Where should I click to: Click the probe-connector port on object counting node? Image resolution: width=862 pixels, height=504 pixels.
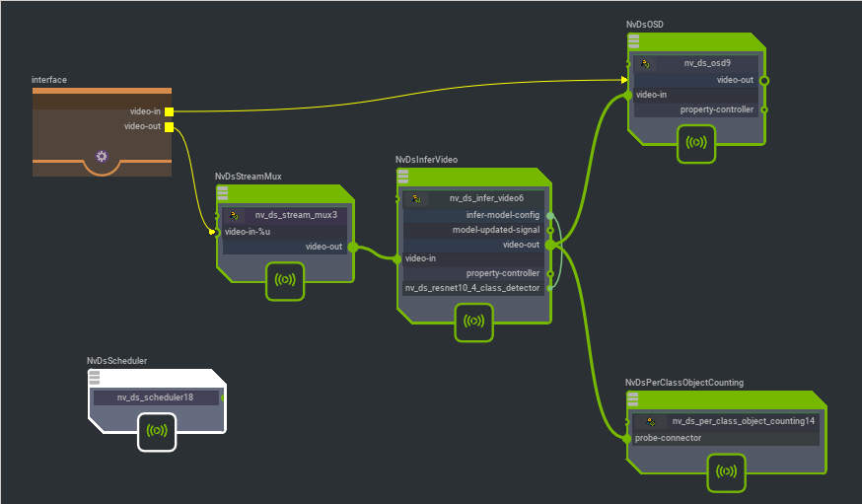click(x=626, y=438)
